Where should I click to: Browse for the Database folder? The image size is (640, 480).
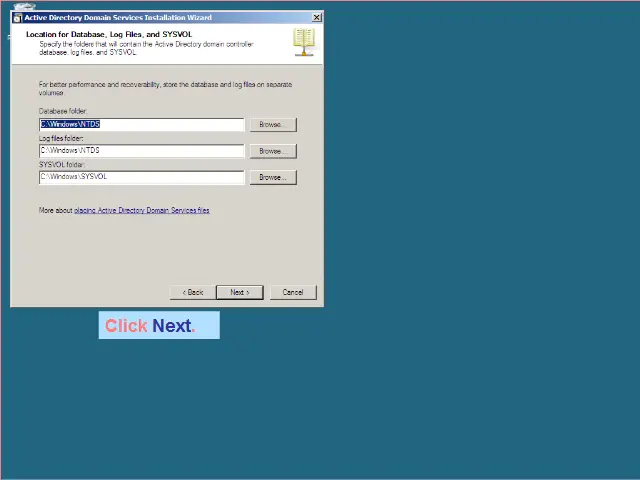(x=273, y=124)
